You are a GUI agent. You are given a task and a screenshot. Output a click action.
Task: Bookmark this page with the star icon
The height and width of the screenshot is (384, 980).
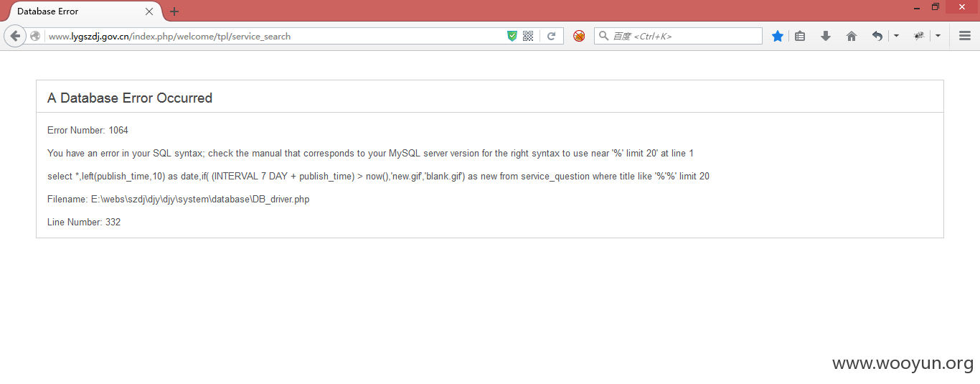coord(778,36)
